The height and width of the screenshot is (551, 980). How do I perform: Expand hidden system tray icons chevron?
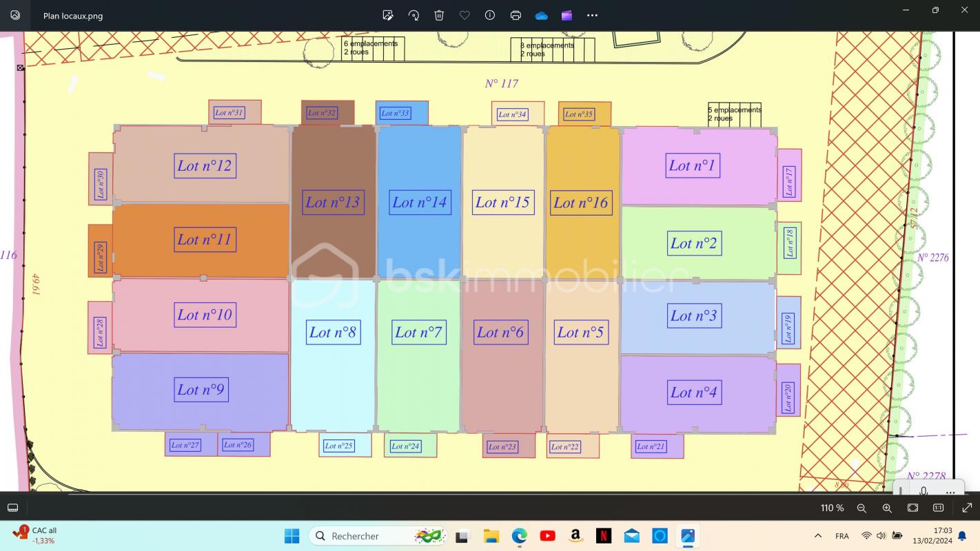click(818, 536)
